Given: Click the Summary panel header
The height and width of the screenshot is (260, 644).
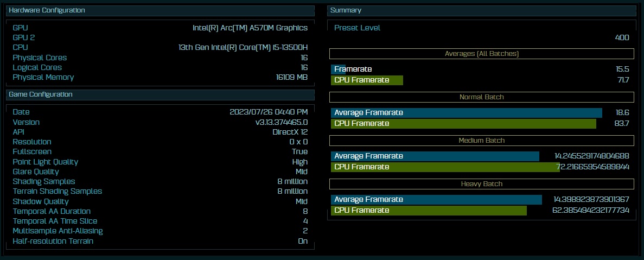Looking at the screenshot, I should (x=482, y=10).
